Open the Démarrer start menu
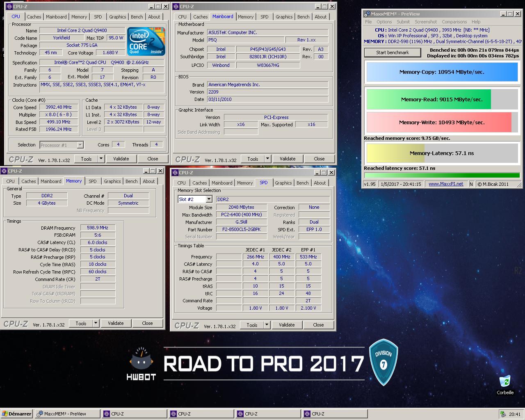525x420 pixels. pyautogui.click(x=16, y=414)
